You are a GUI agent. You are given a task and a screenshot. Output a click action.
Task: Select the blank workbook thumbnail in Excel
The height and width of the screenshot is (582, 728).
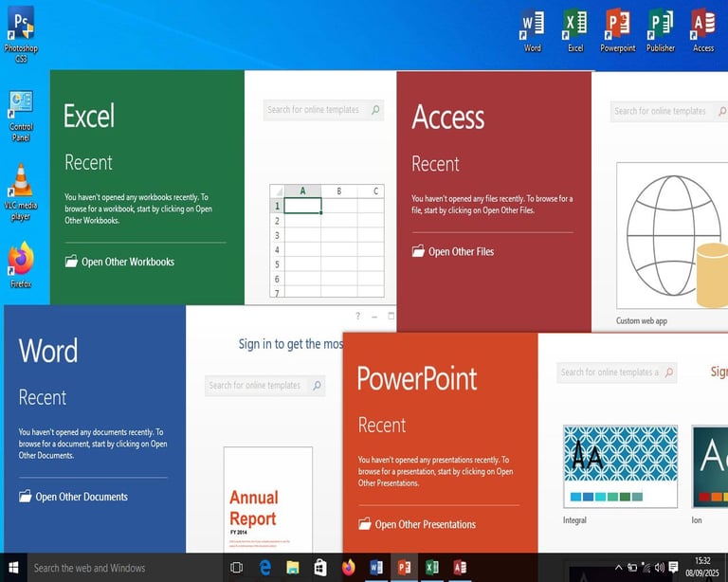pos(327,241)
